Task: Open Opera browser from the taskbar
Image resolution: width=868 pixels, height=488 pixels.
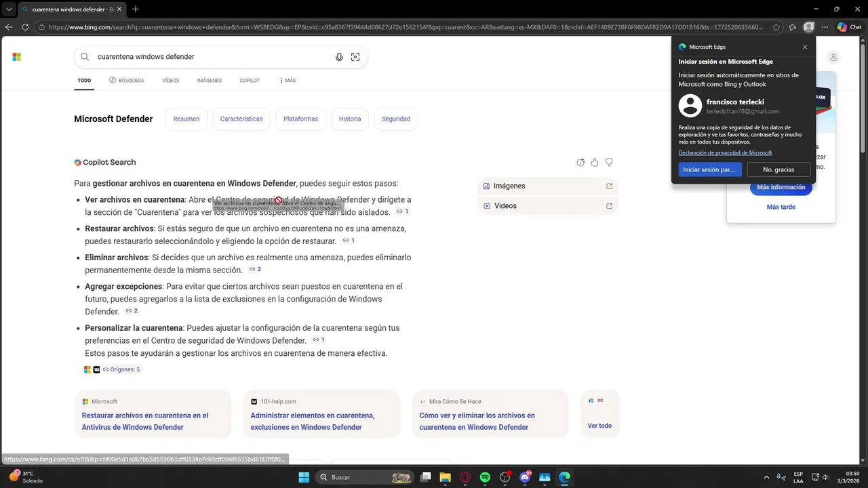Action: point(465,477)
